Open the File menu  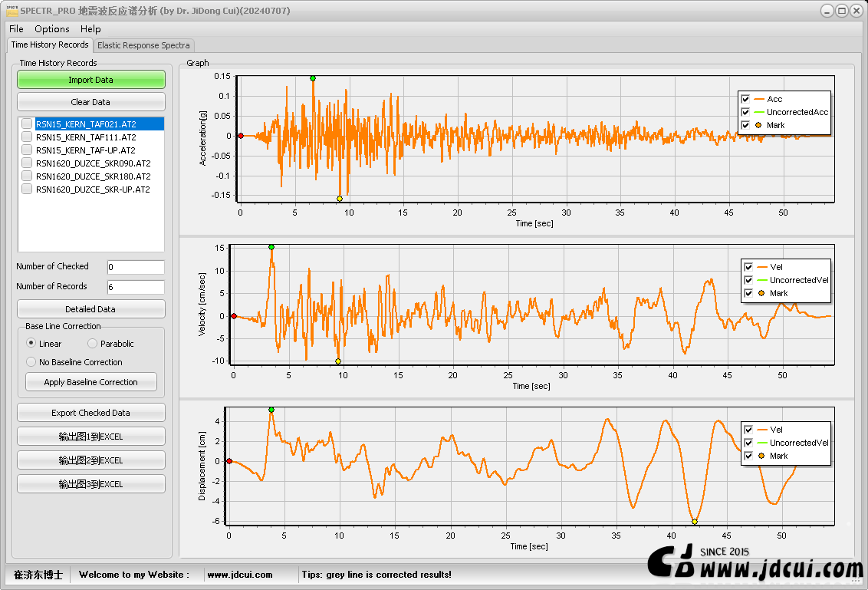tap(16, 29)
